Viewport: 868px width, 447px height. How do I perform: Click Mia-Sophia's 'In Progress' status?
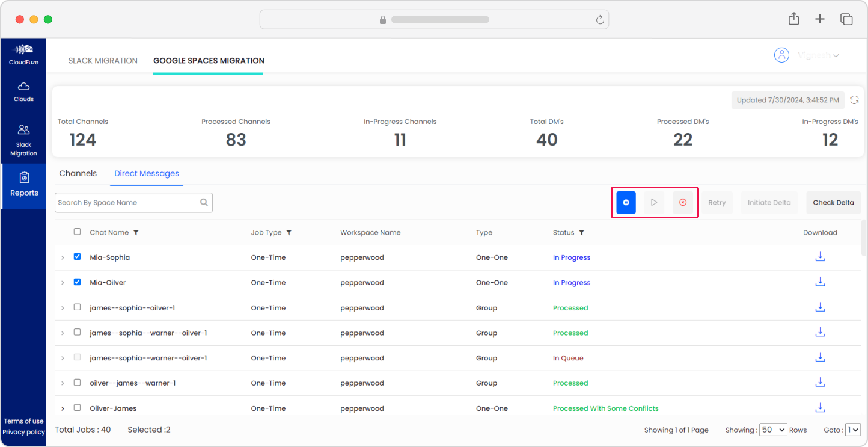coord(572,257)
